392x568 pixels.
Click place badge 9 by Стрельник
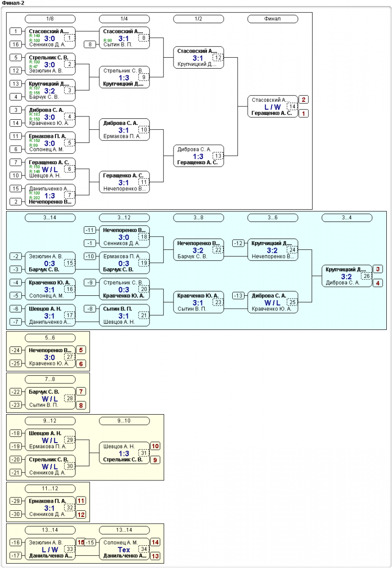(155, 460)
